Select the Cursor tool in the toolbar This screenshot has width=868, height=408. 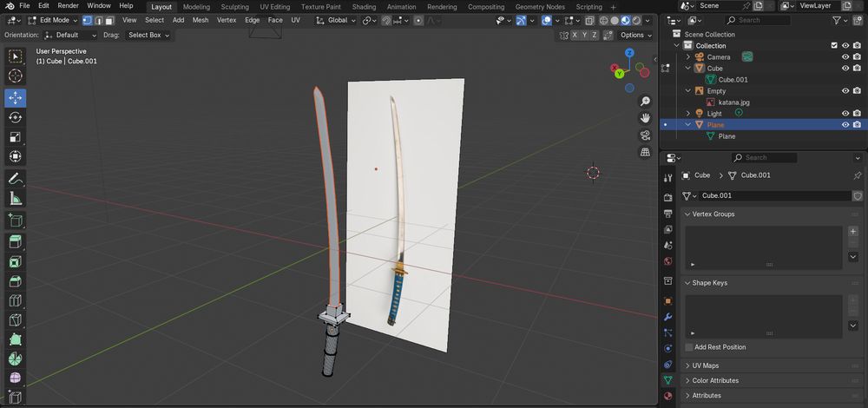pyautogui.click(x=16, y=76)
